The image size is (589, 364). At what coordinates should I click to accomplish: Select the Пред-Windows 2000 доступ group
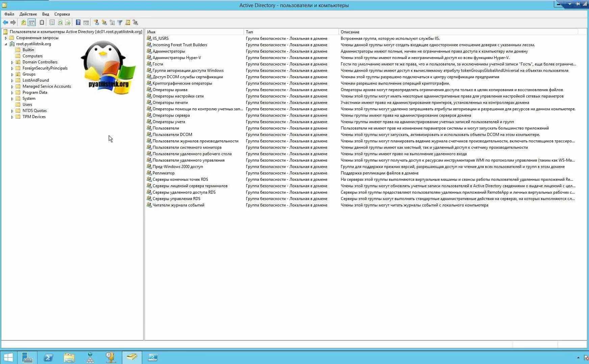pos(178,167)
